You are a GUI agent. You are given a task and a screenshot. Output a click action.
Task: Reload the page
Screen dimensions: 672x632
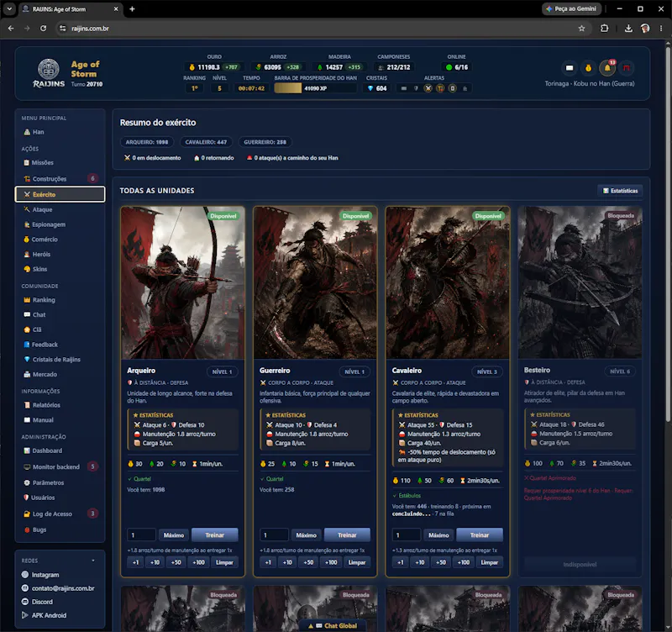[44, 29]
